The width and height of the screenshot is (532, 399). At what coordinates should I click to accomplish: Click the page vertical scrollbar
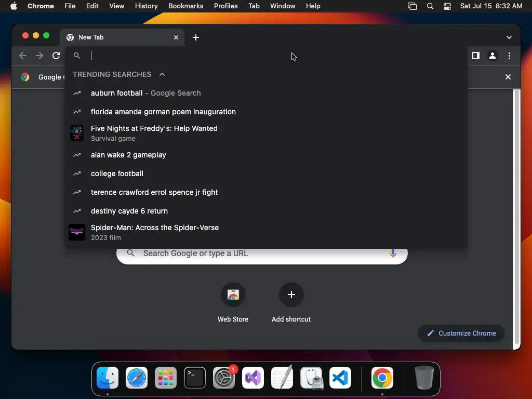pyautogui.click(x=516, y=217)
